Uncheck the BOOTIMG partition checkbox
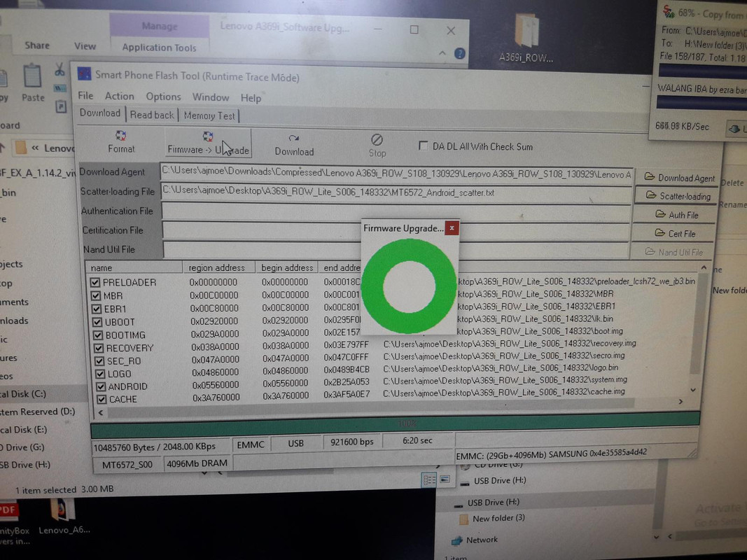 [98, 335]
